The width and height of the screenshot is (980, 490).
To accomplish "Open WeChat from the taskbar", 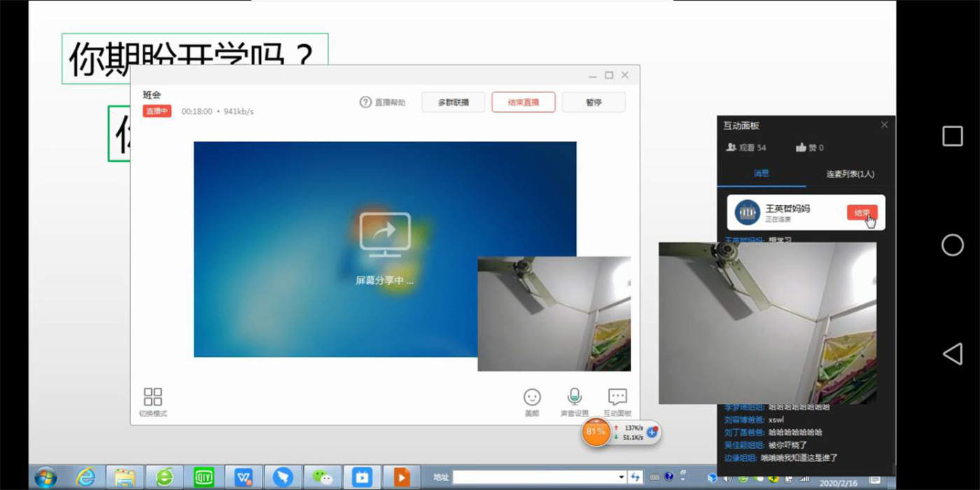I will 323,477.
